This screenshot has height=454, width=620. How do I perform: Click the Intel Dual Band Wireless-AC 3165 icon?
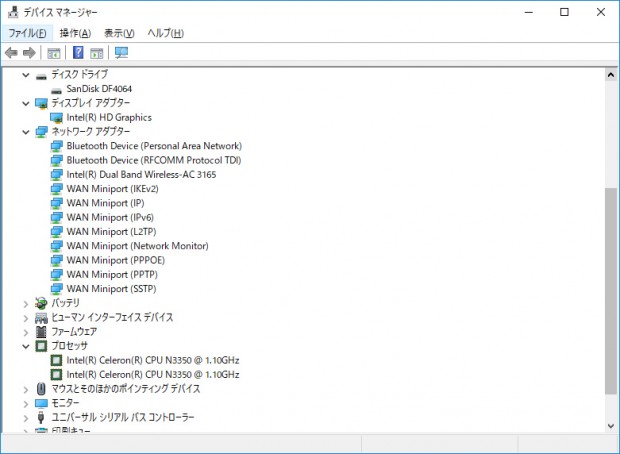tap(57, 175)
